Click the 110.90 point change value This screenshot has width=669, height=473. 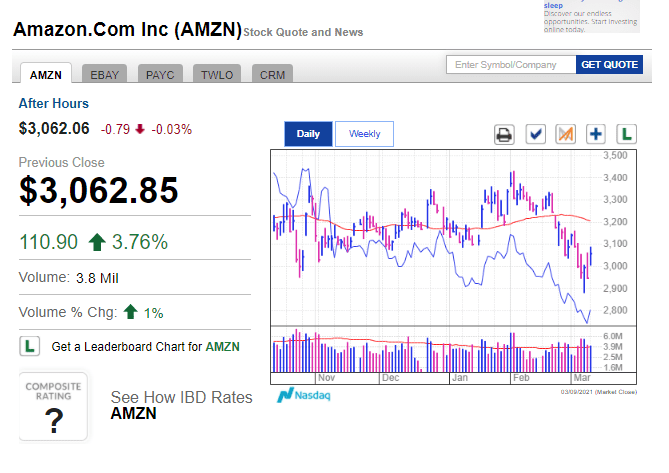click(x=49, y=242)
